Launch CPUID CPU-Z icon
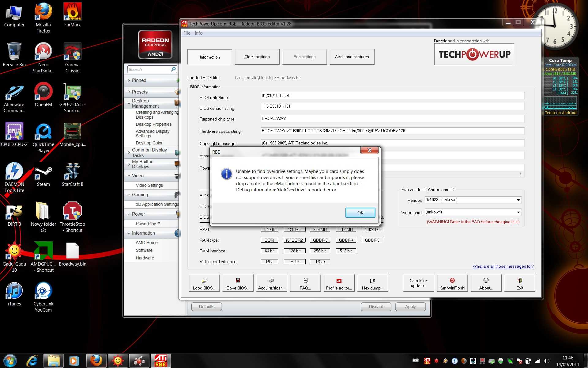Viewport: 588px width, 368px height. point(14,134)
